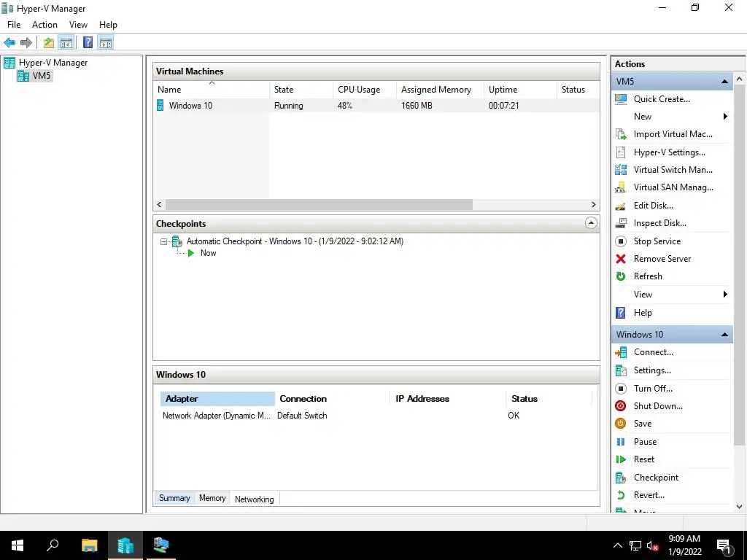Open the File menu

14,25
